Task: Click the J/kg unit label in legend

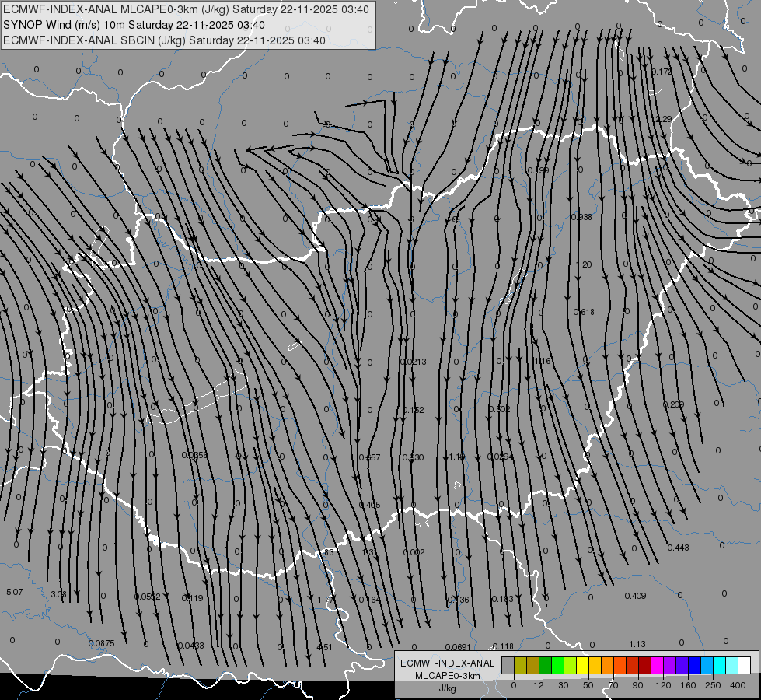Action: coord(448,688)
